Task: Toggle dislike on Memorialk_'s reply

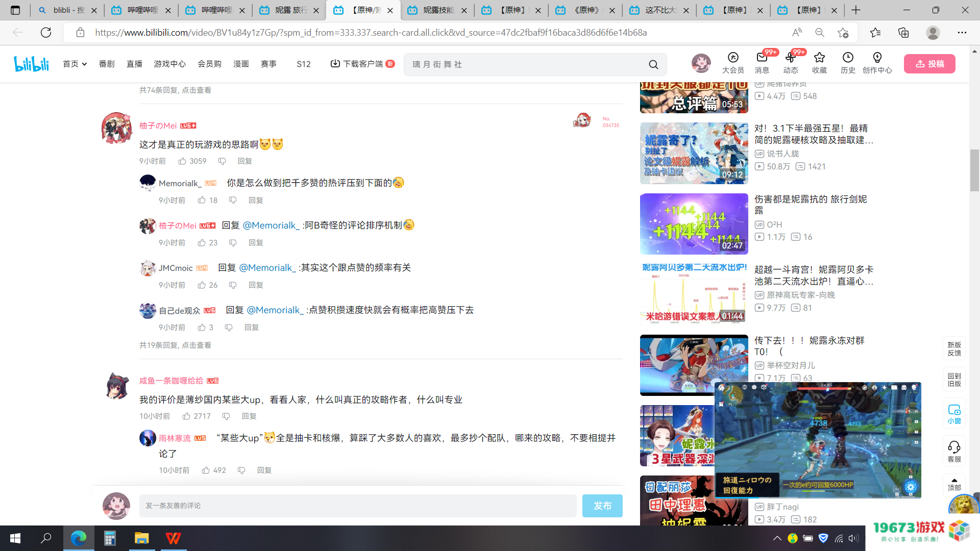Action: [x=233, y=200]
